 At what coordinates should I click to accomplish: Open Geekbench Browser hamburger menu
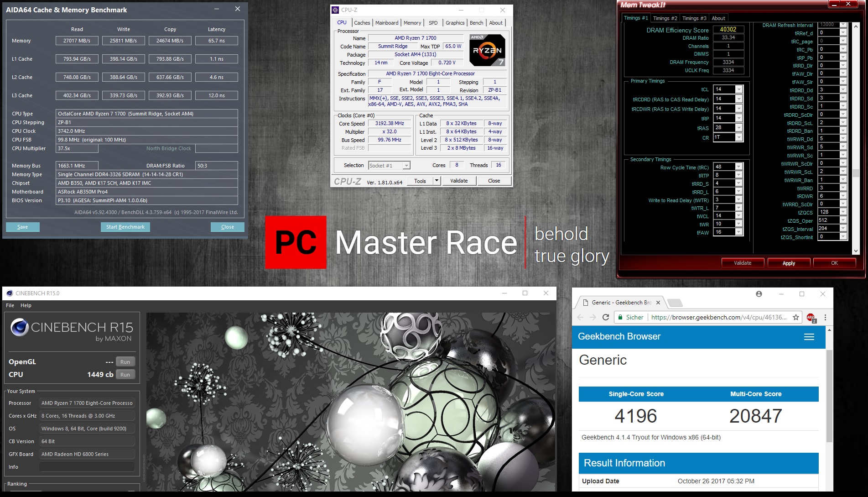(809, 337)
